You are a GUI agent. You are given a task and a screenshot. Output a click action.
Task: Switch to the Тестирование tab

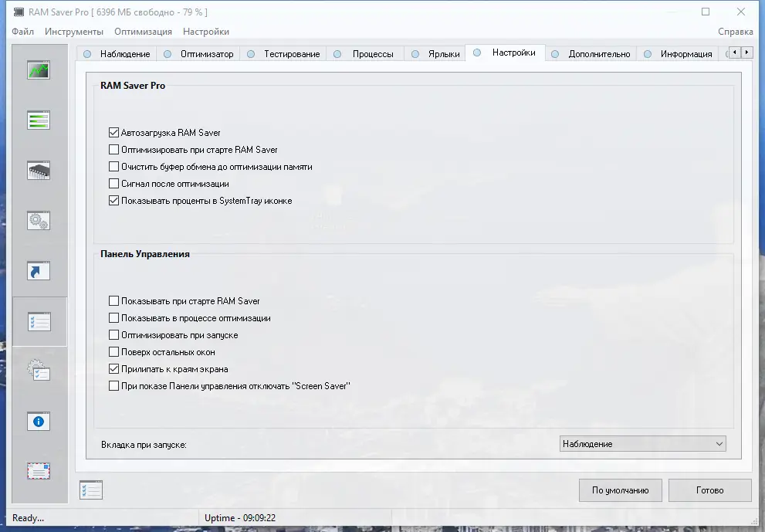pos(283,54)
